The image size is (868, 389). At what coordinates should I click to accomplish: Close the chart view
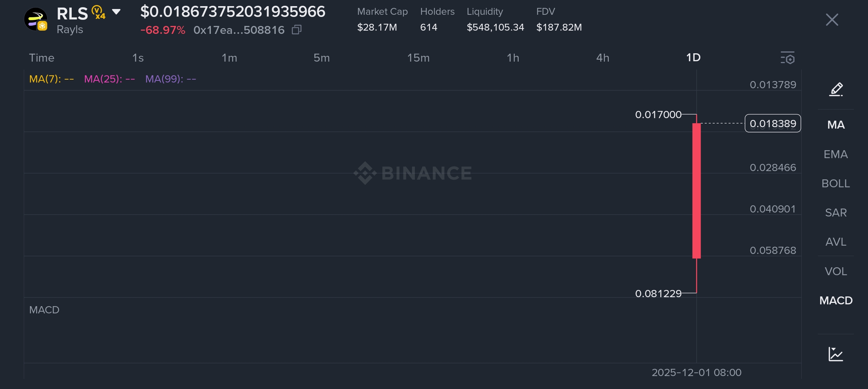point(832,20)
